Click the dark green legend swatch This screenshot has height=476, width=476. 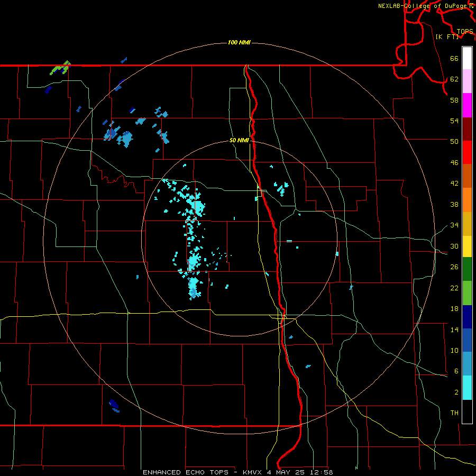coord(467,269)
